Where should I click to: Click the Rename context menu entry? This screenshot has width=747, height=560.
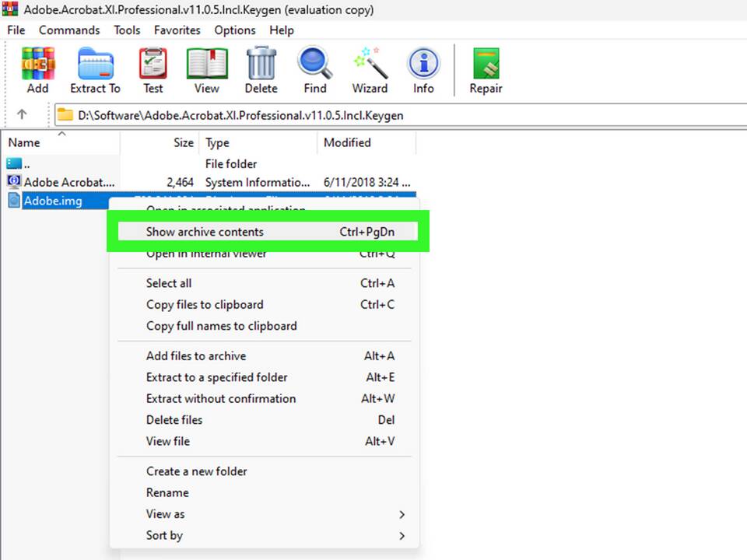[167, 492]
